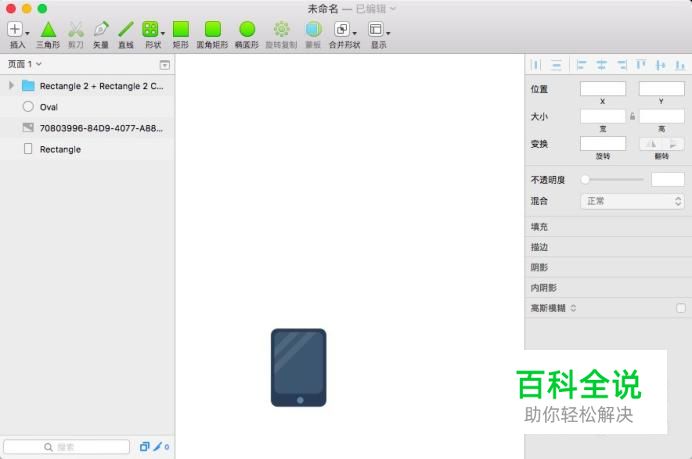Image resolution: width=692 pixels, height=459 pixels.
Task: Align layers to left edge
Action: [581, 65]
